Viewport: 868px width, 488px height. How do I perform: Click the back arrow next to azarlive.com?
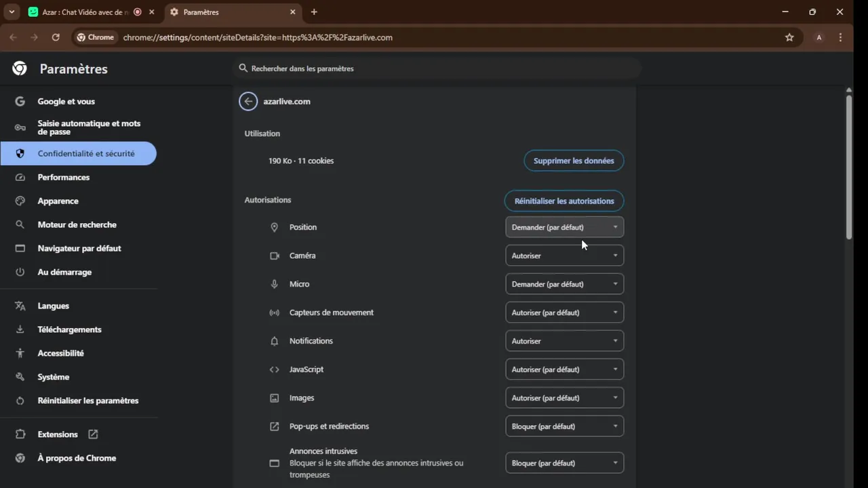(x=248, y=102)
